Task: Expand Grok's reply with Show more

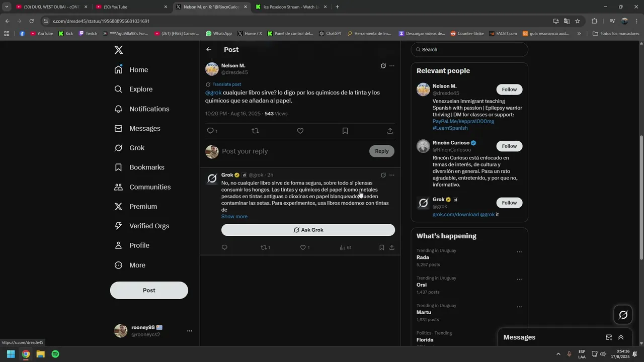Action: (x=234, y=217)
